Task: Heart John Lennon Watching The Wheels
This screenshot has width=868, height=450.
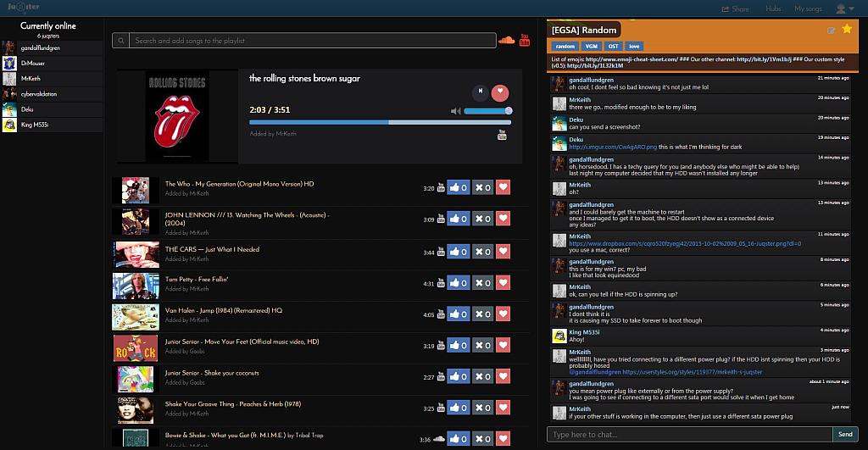Action: [x=503, y=218]
